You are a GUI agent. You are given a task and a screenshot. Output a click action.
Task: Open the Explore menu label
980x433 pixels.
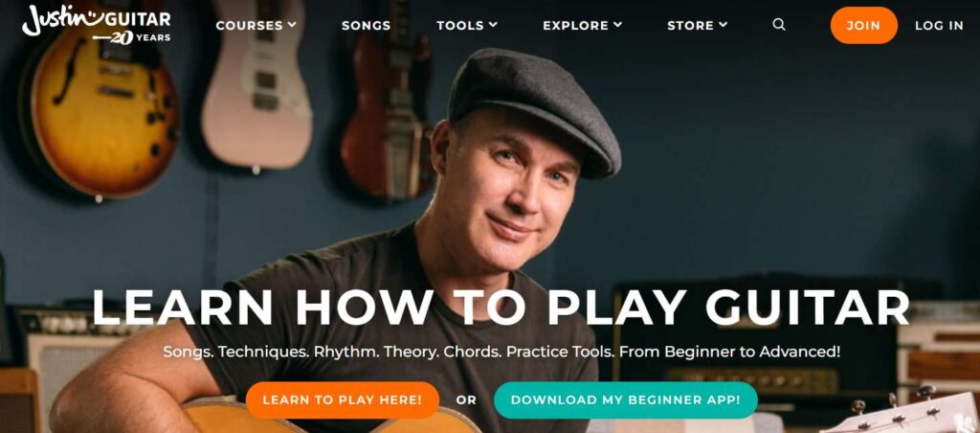pos(575,26)
